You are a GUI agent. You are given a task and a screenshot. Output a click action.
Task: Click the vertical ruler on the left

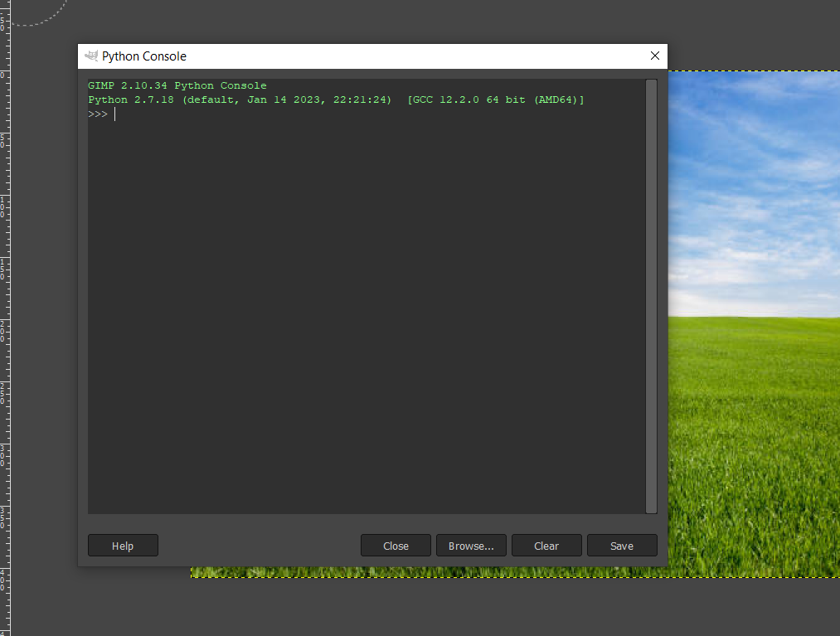point(7,332)
